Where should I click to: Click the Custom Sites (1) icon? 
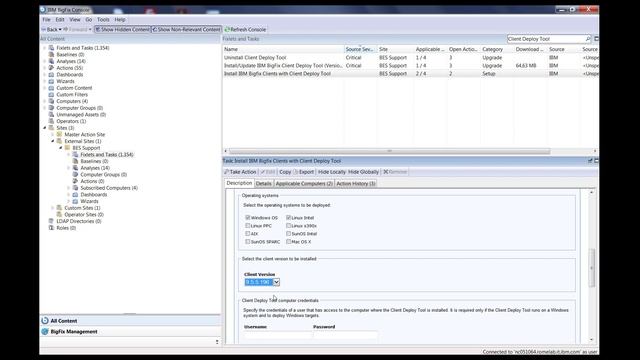tap(60, 208)
